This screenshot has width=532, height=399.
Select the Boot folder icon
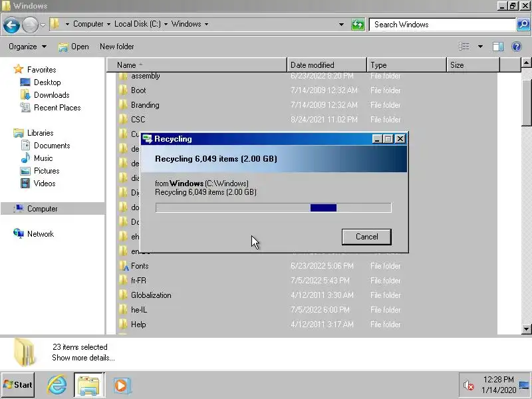click(x=124, y=90)
